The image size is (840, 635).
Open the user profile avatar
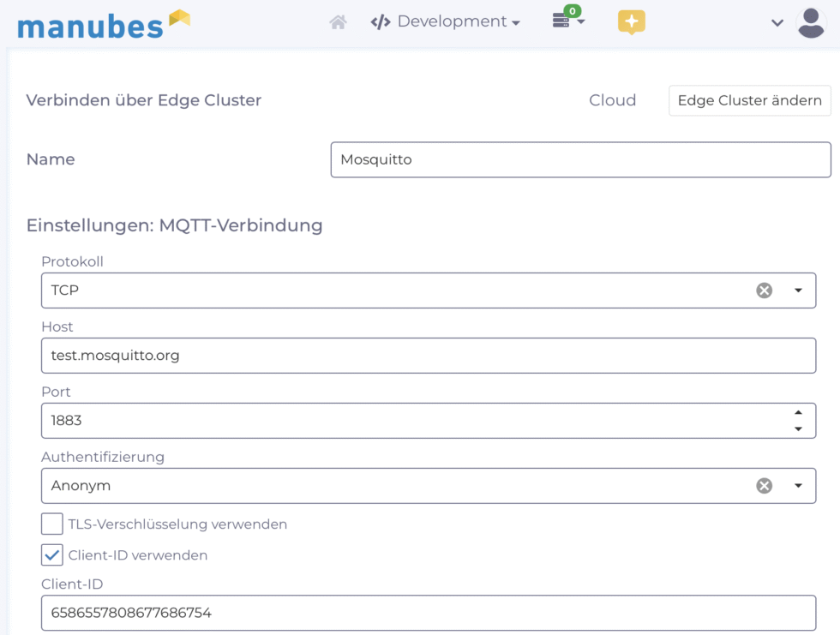[810, 22]
